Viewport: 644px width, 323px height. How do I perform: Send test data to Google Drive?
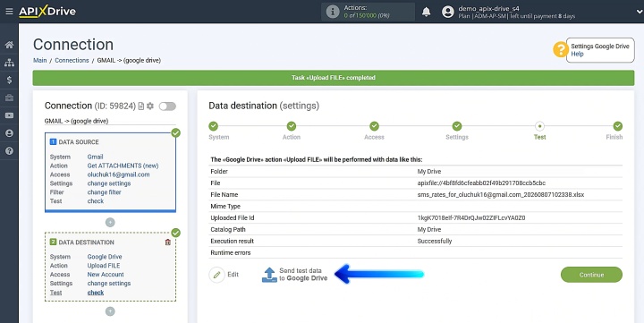[x=295, y=275]
